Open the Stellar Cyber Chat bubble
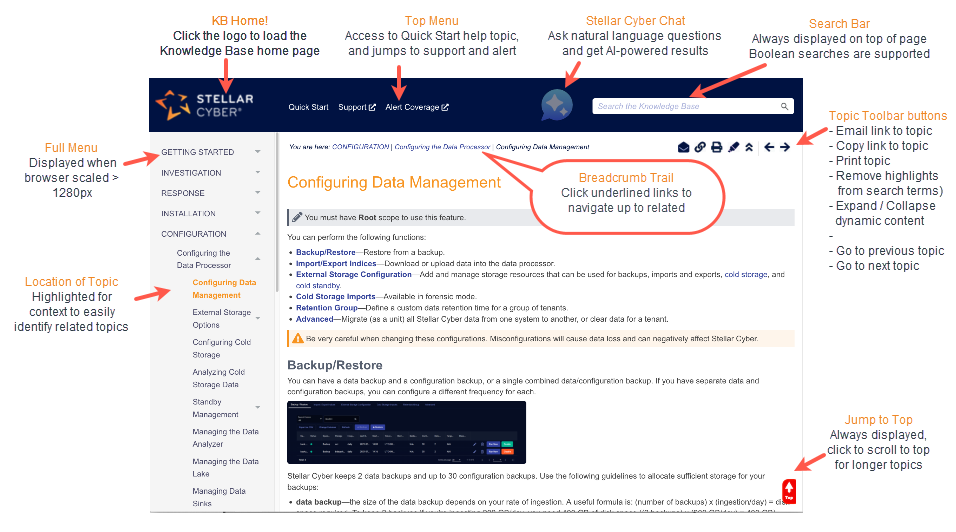Image resolution: width=956 pixels, height=532 pixels. click(x=556, y=105)
